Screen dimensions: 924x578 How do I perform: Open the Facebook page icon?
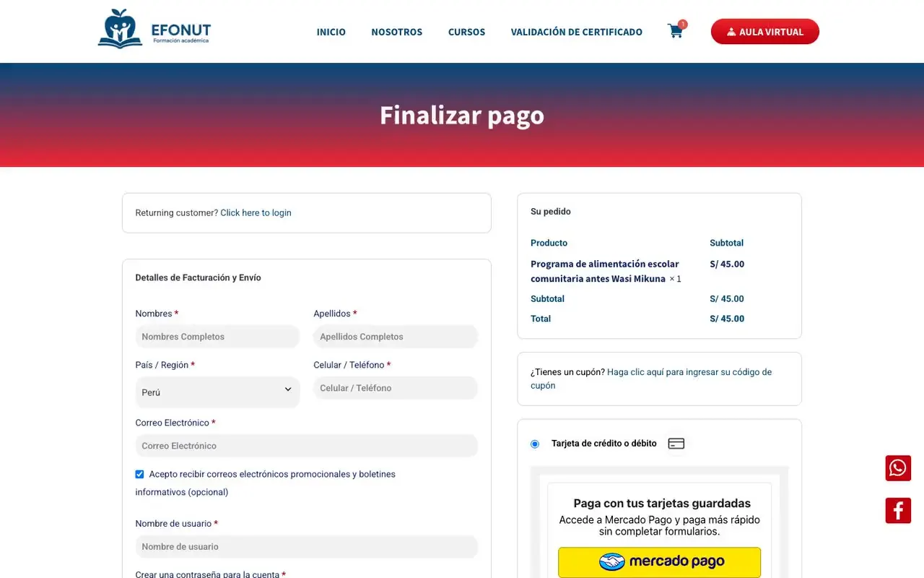(898, 511)
